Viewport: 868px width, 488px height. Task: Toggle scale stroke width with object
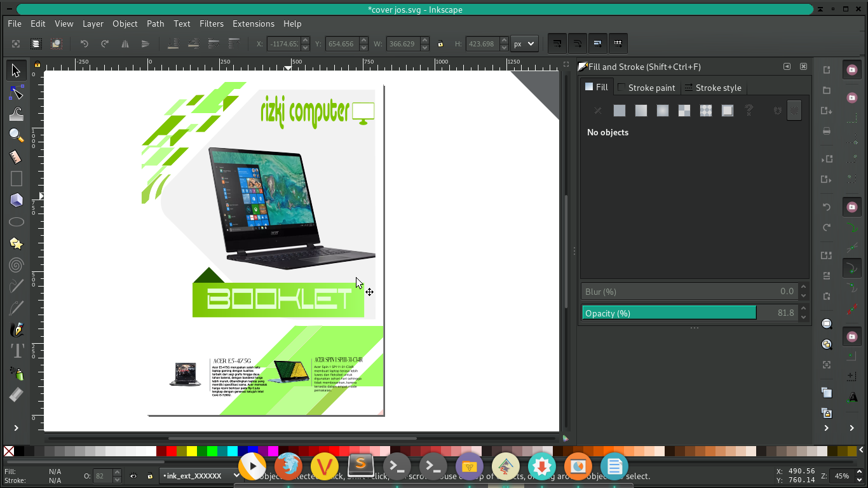tap(557, 44)
